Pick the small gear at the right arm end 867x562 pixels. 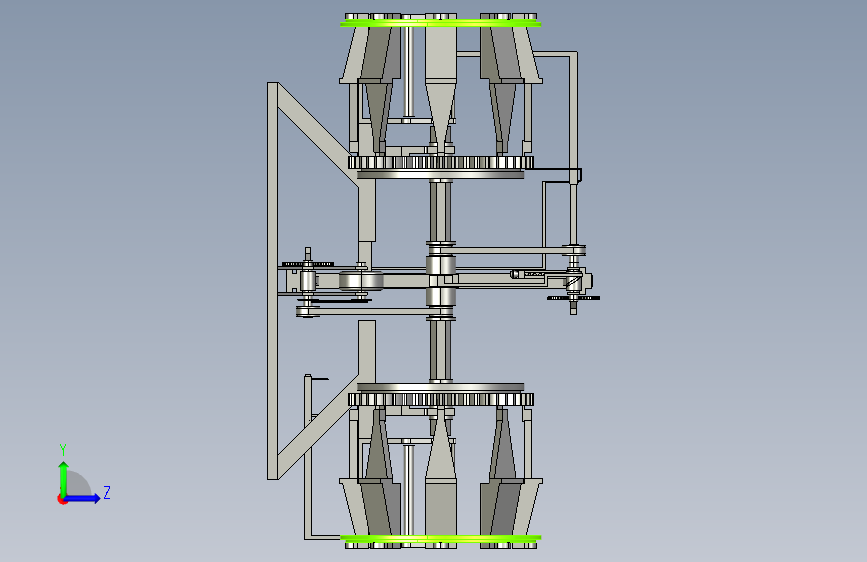(x=573, y=298)
